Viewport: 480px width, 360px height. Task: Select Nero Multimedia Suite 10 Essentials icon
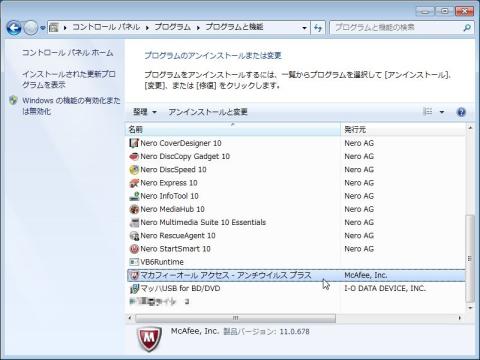click(134, 222)
